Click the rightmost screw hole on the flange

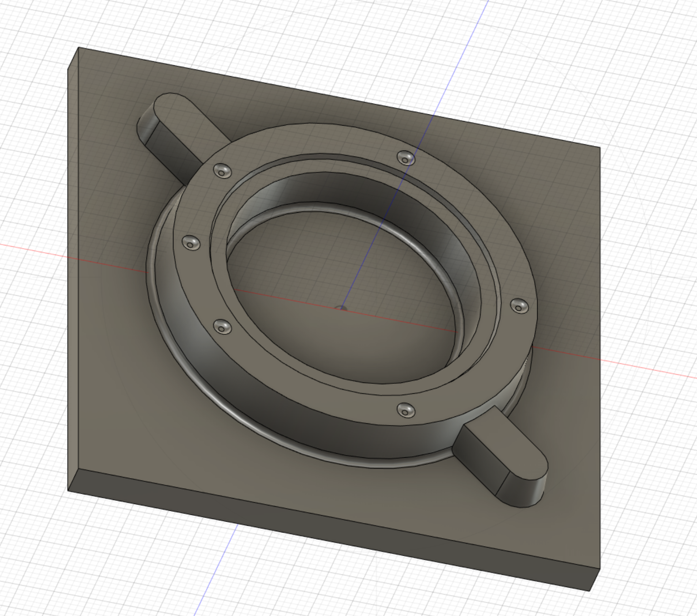519,306
